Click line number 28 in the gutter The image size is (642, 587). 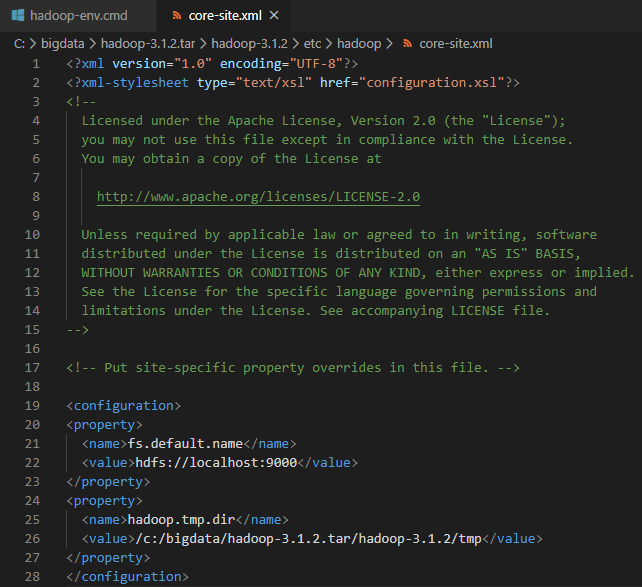pos(32,577)
